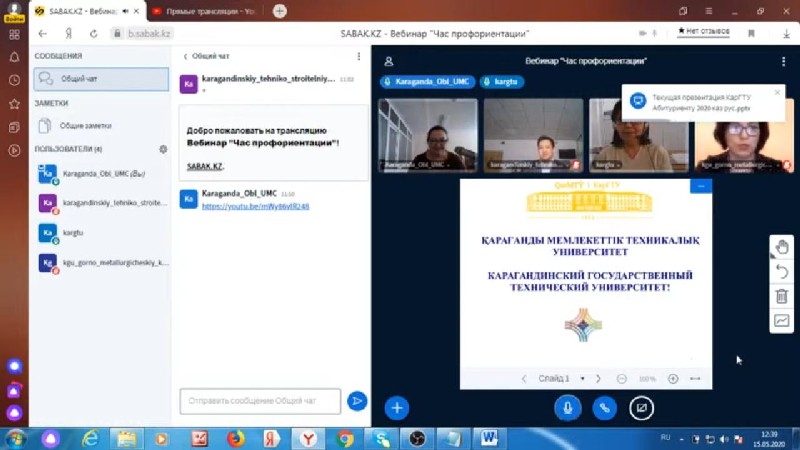Click the Yandex home Я button

coord(68,34)
